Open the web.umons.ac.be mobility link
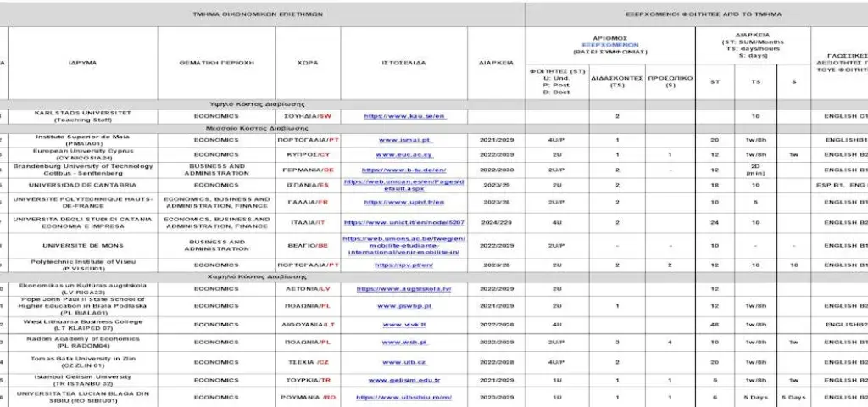Screen dimensions: 868x407 (404, 245)
